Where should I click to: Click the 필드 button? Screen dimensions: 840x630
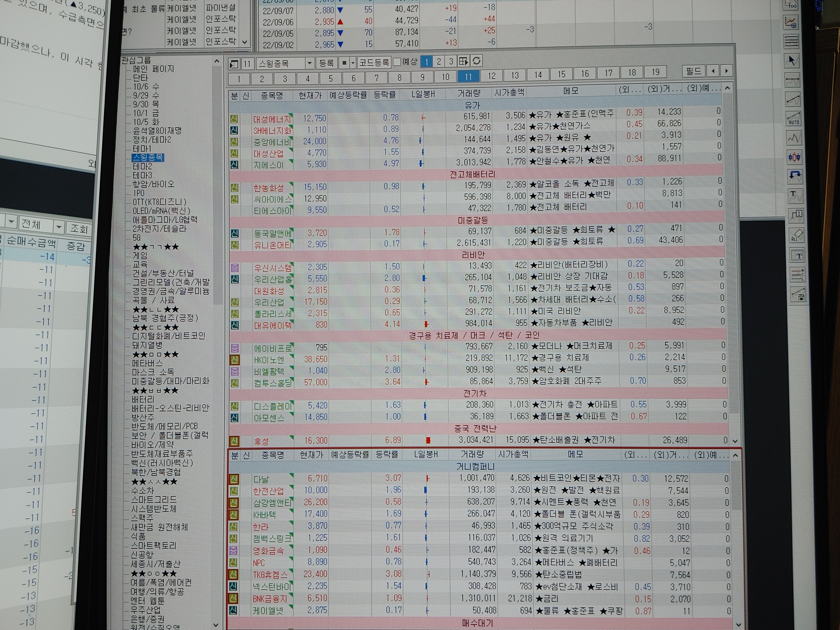tap(693, 71)
